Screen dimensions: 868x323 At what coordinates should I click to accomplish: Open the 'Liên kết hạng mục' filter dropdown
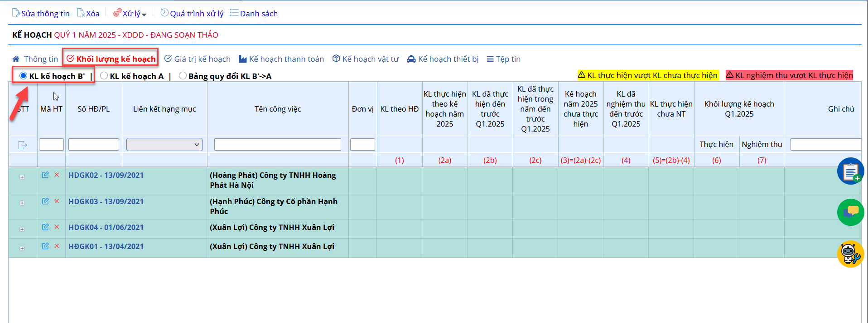click(164, 145)
